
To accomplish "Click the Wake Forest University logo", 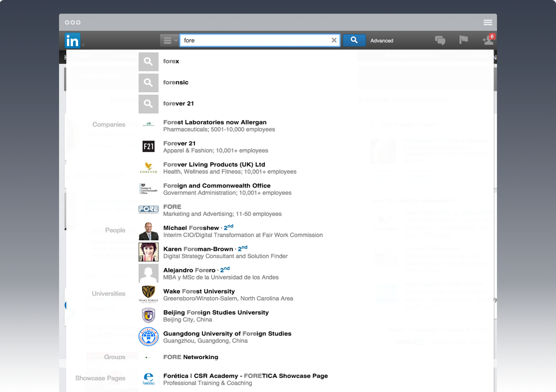I will point(148,294).
